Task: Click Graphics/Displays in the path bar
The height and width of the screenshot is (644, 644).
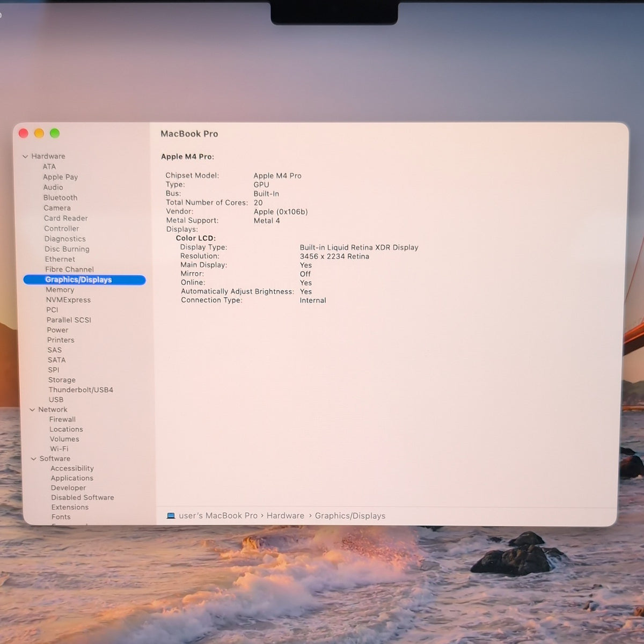Action: (350, 516)
